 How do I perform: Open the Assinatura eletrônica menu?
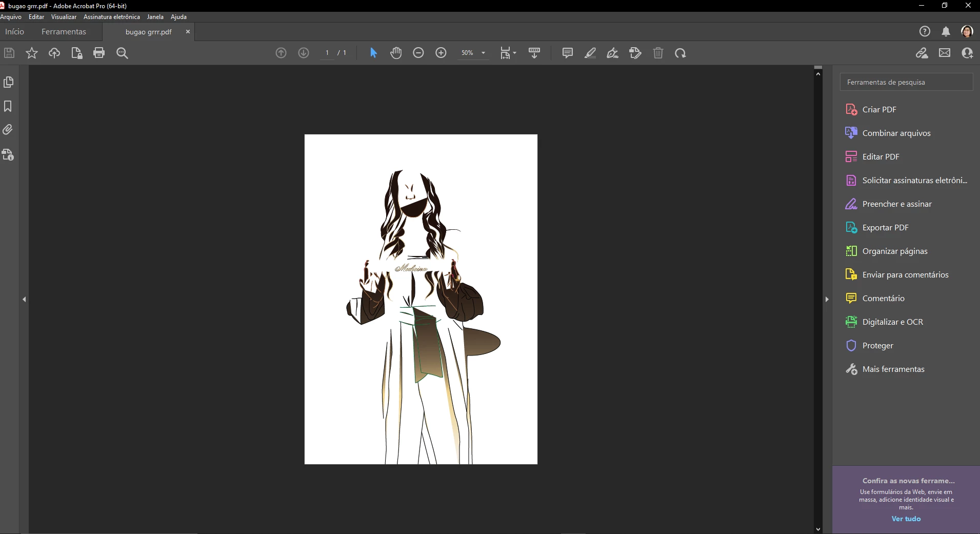click(112, 17)
